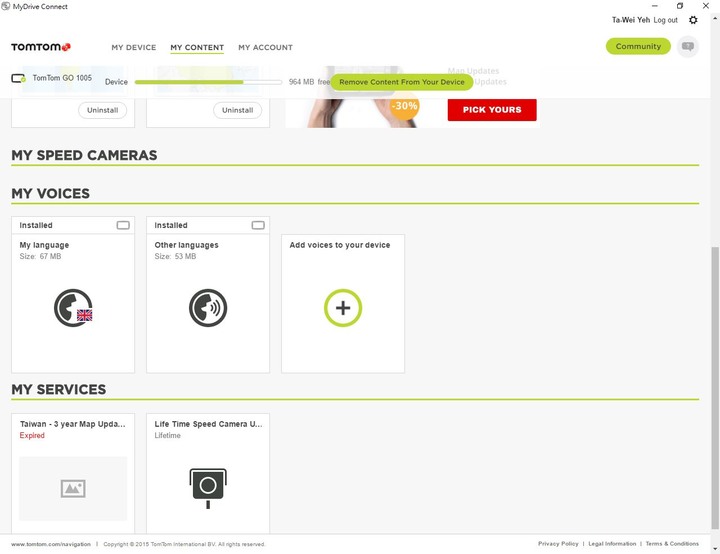
Task: Click the TomTom GO 1005 device icon
Action: [18, 78]
